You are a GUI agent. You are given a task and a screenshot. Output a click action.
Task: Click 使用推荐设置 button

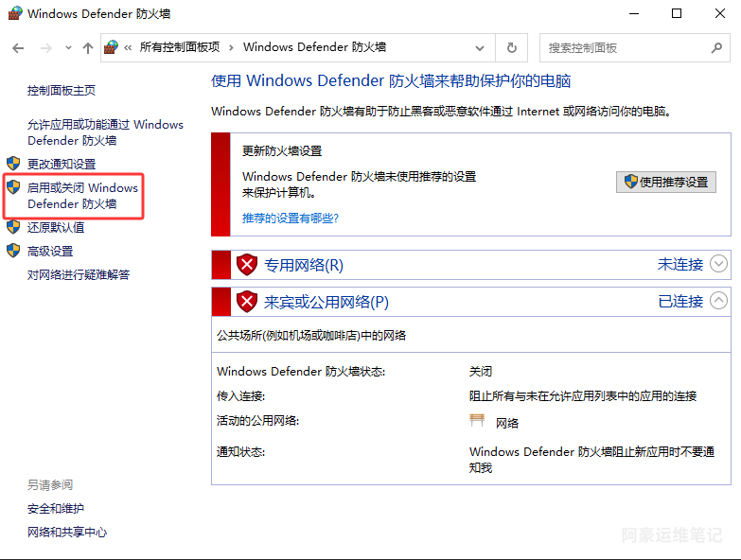(x=666, y=182)
